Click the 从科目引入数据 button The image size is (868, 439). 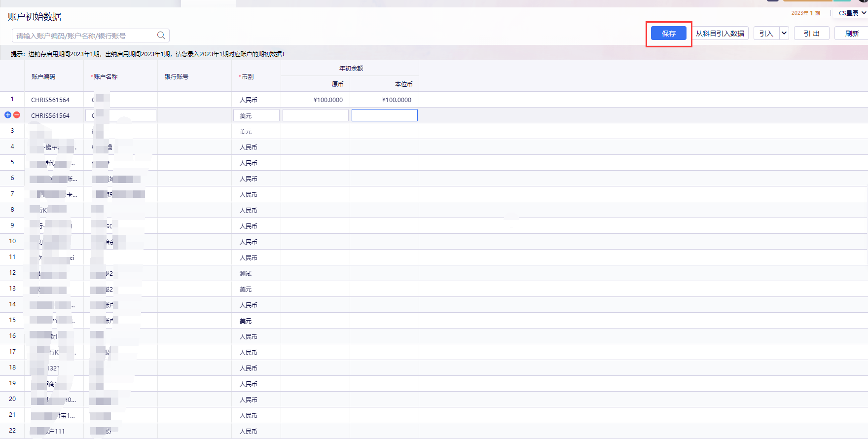(720, 33)
